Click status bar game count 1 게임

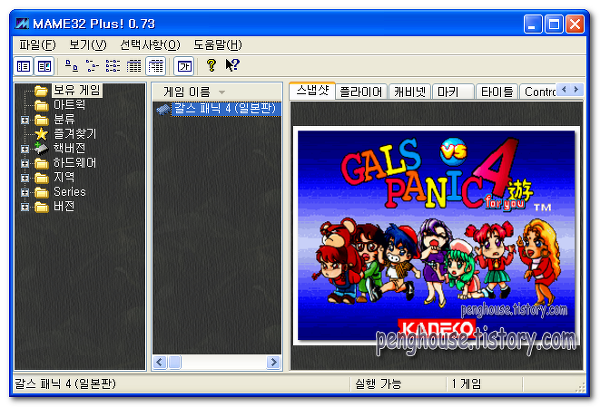466,384
